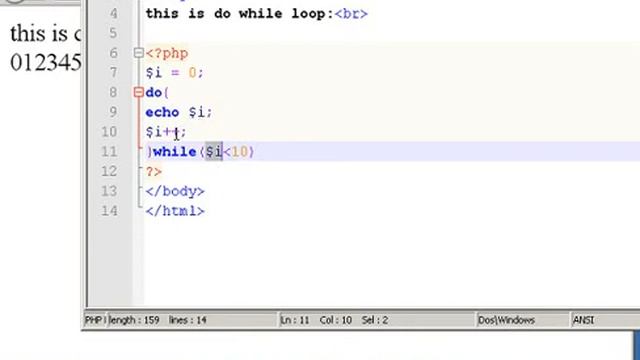Click the 'do' keyword on line 8

(x=153, y=93)
